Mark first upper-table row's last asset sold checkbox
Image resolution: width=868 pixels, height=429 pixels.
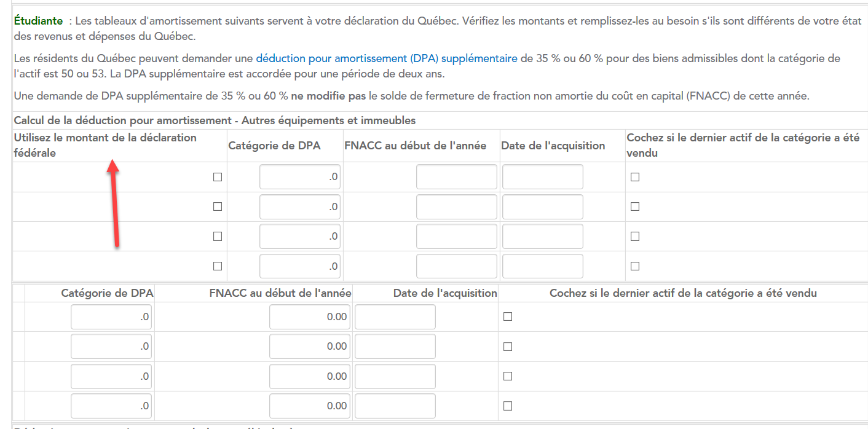pyautogui.click(x=635, y=177)
